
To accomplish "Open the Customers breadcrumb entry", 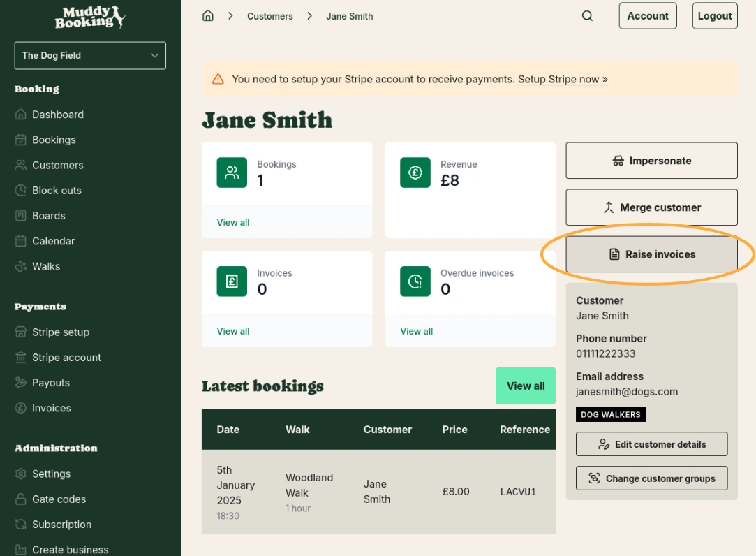I will click(x=269, y=16).
